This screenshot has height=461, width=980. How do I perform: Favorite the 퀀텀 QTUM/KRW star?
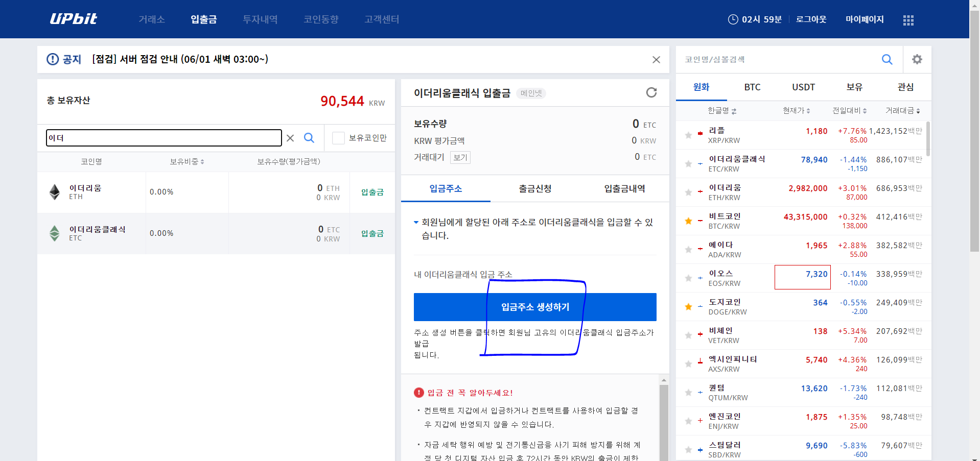[x=688, y=393]
